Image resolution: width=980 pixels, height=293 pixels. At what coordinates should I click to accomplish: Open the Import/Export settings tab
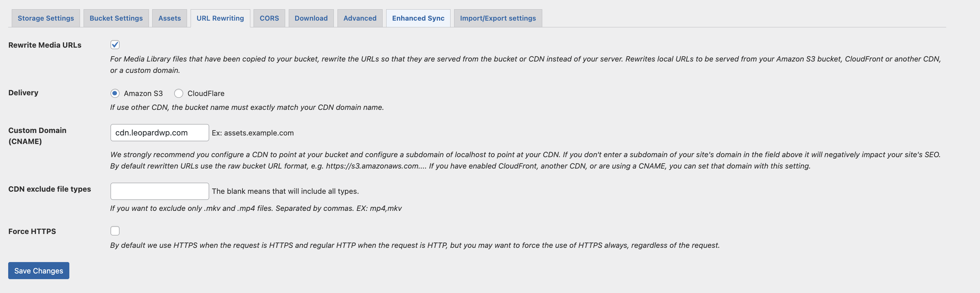coord(497,18)
